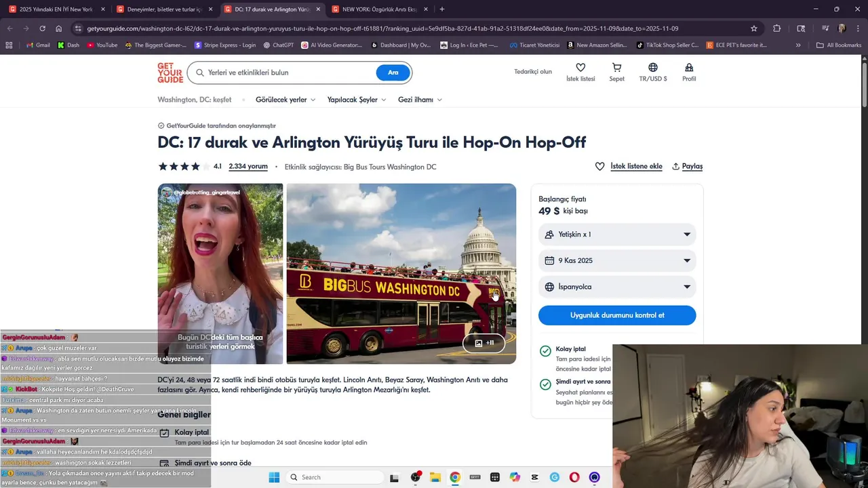Screen dimensions: 868x488
Task: Switch to Chrome in taskbar
Action: 455,477
